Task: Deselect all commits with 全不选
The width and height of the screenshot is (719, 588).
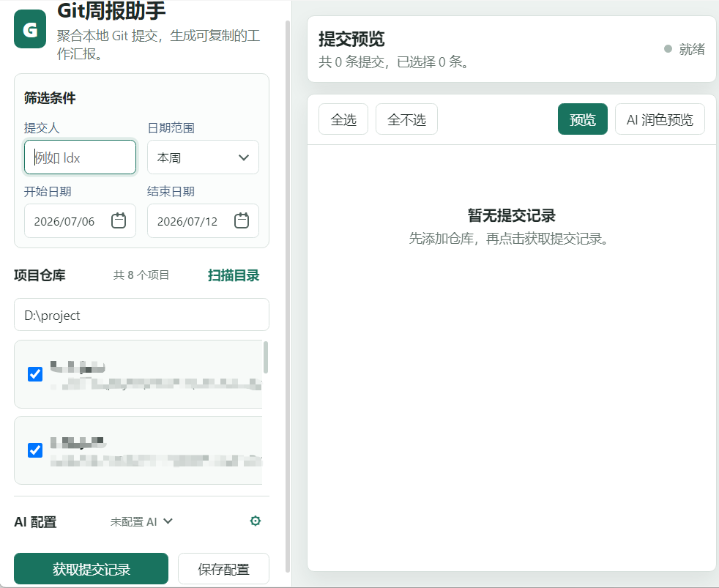Action: click(407, 119)
